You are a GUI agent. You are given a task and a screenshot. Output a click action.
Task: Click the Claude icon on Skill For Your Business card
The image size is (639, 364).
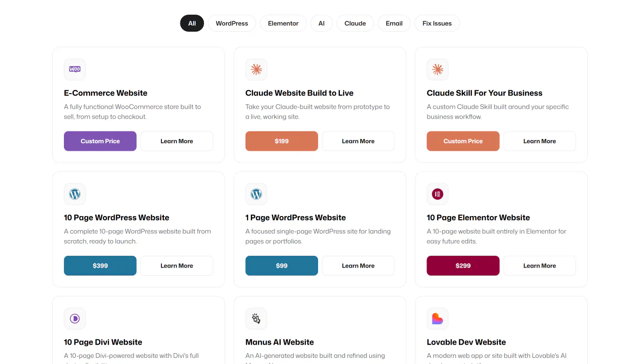pos(437,69)
